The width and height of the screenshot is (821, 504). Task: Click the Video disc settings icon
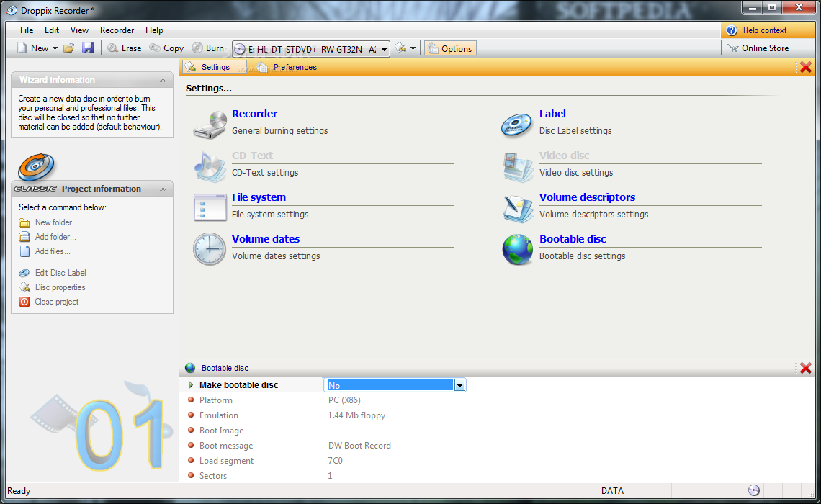(x=517, y=167)
